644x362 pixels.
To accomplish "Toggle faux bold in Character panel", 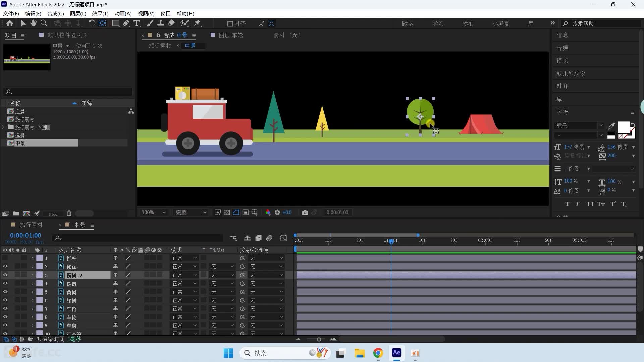I will [567, 204].
